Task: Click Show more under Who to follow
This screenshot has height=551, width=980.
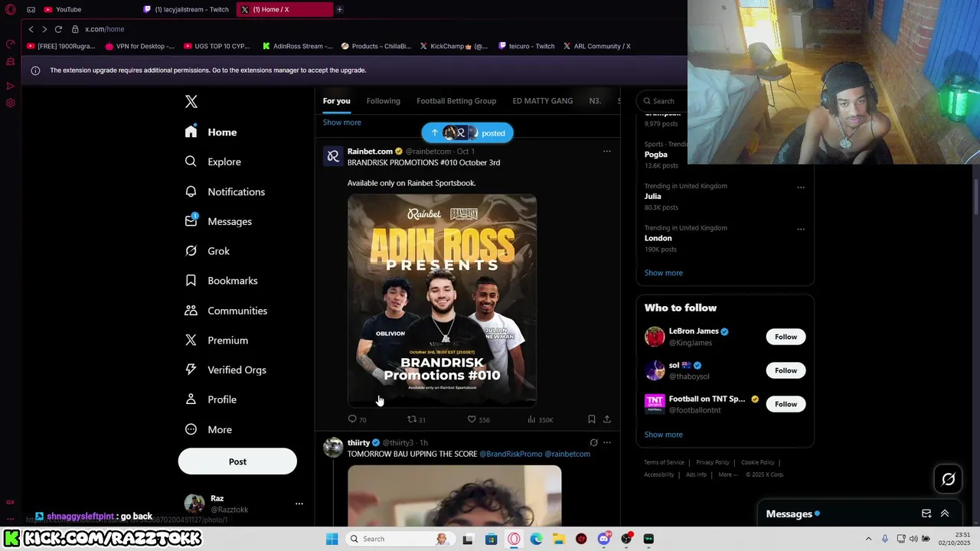Action: [663, 435]
